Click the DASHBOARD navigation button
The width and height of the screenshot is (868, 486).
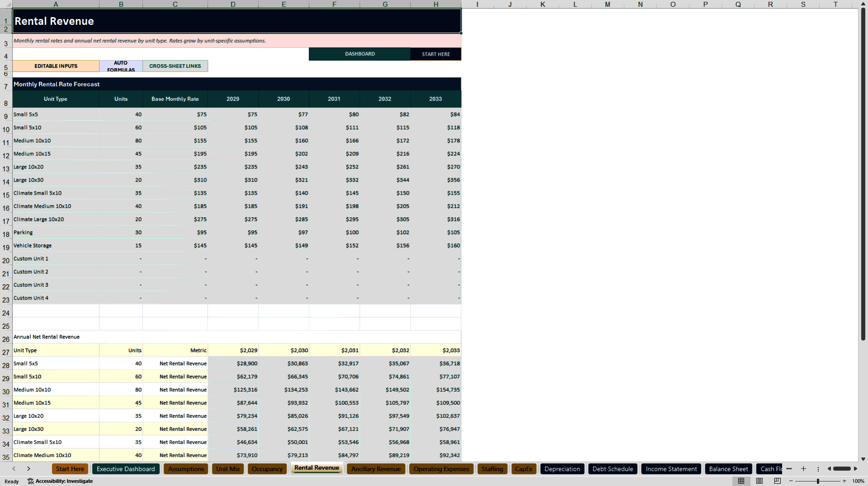pyautogui.click(x=360, y=54)
